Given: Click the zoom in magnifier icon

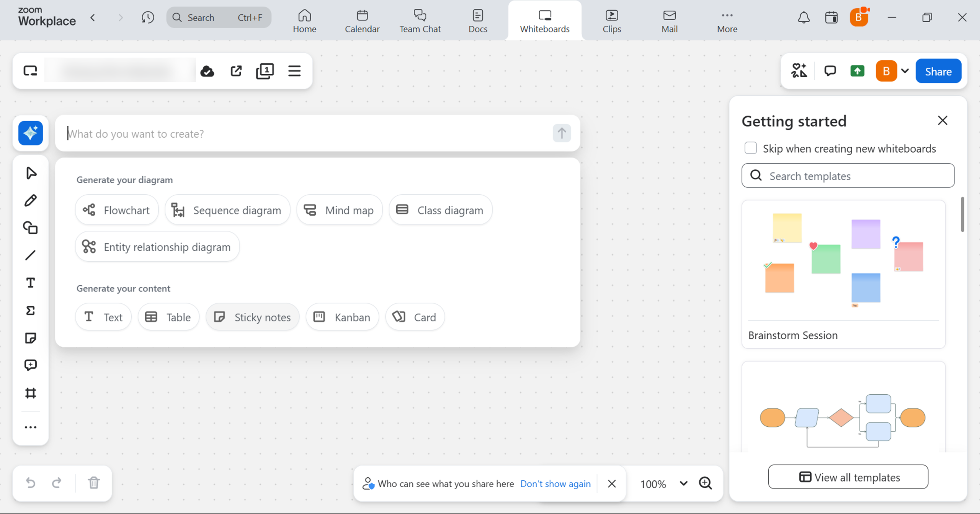Looking at the screenshot, I should click(705, 483).
